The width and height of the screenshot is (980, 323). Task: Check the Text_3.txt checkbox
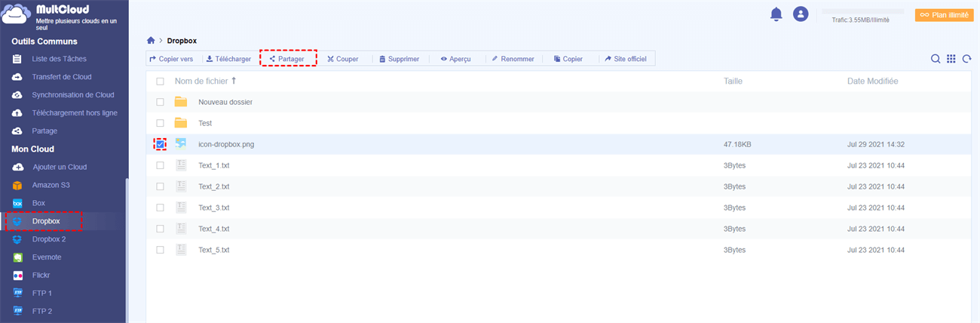160,208
